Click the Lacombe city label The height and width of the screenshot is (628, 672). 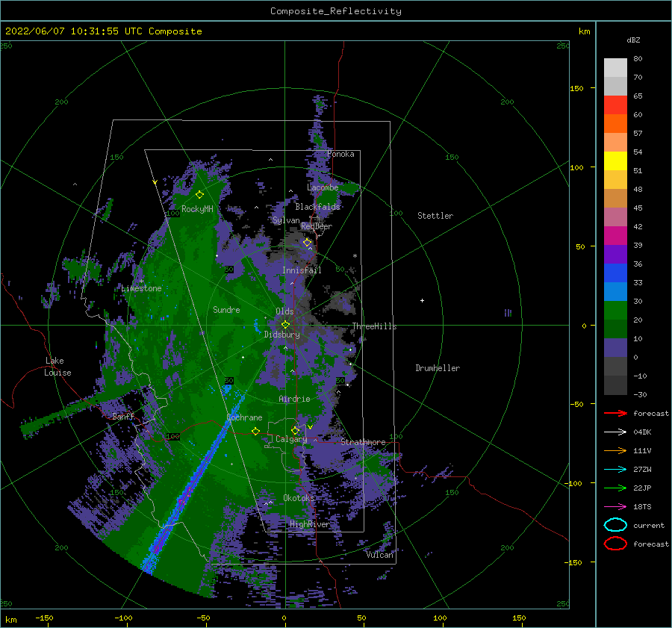(323, 187)
